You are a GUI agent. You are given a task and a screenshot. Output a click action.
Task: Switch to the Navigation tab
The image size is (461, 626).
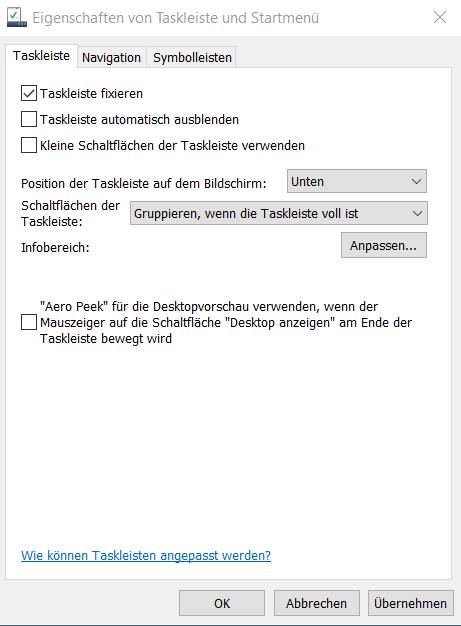tap(111, 57)
